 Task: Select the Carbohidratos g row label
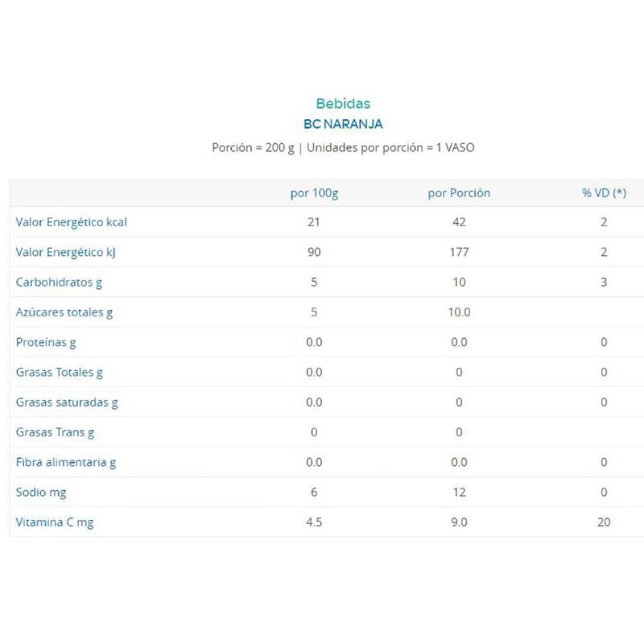(59, 283)
